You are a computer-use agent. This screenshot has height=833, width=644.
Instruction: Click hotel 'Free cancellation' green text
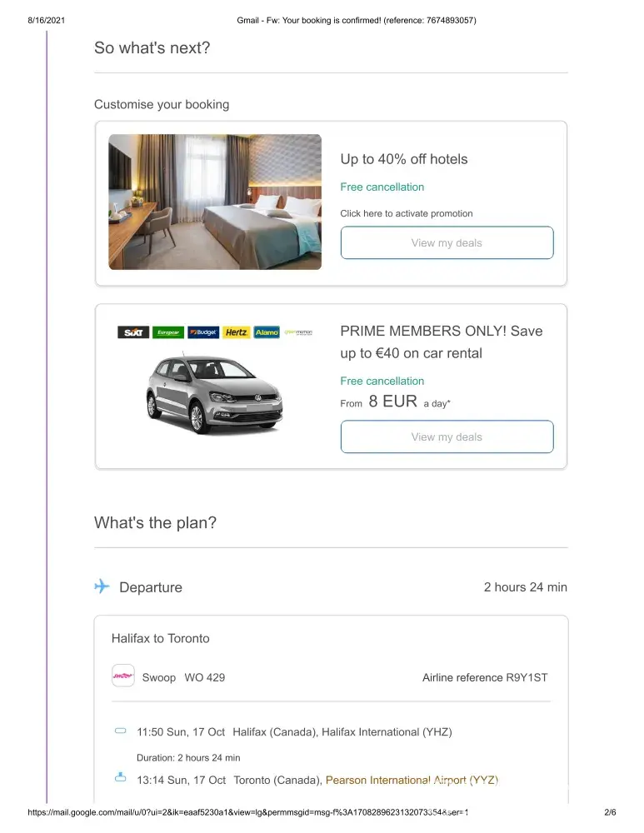click(382, 187)
